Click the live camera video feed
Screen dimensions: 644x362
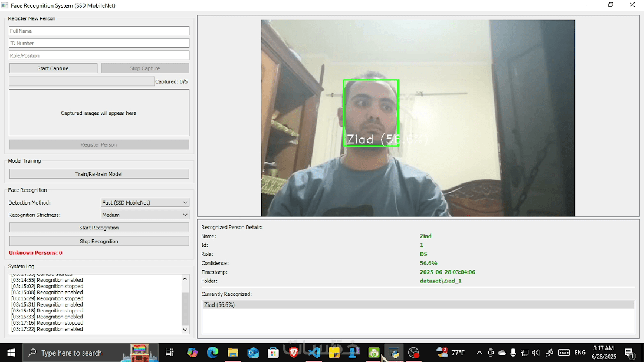418,118
